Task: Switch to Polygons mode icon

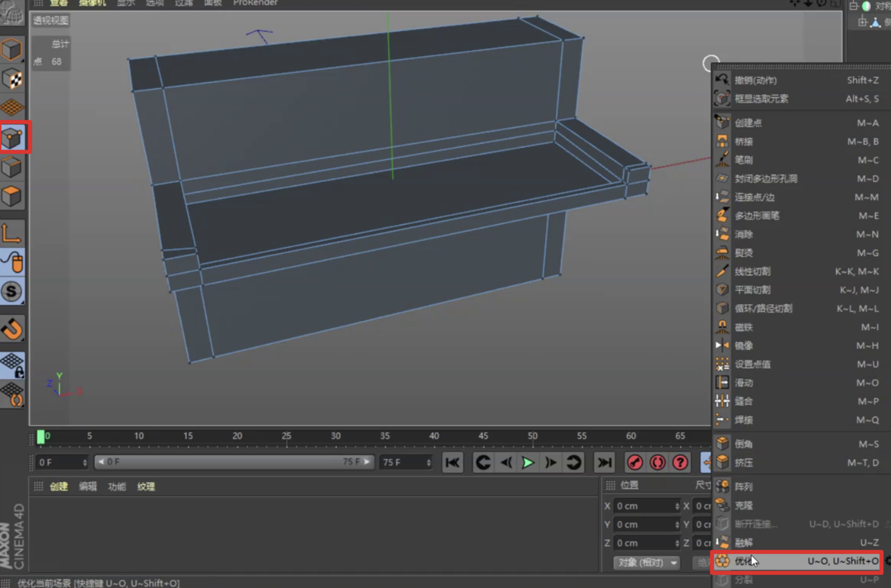Action: [x=12, y=196]
